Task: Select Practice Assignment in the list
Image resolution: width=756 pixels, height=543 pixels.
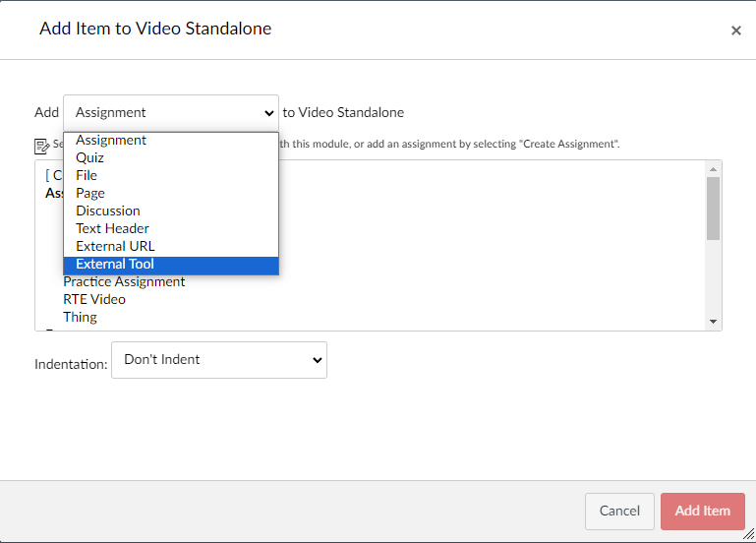Action: 124,281
